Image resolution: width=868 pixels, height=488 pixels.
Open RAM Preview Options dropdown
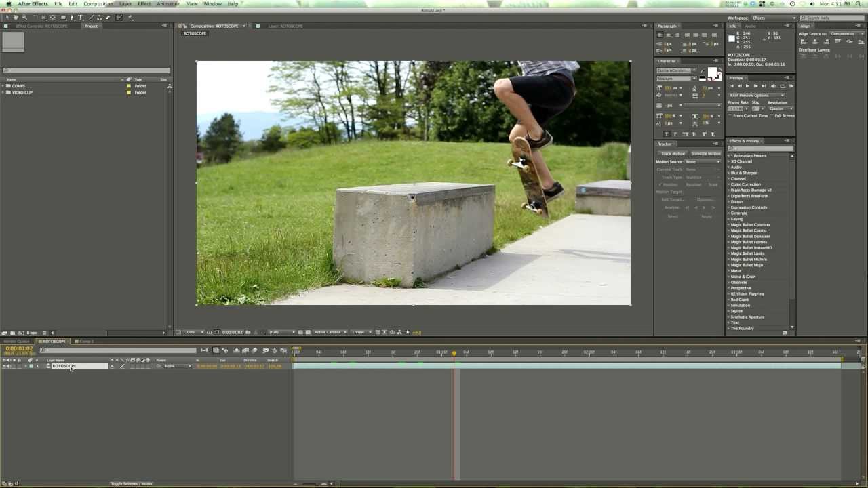(757, 95)
